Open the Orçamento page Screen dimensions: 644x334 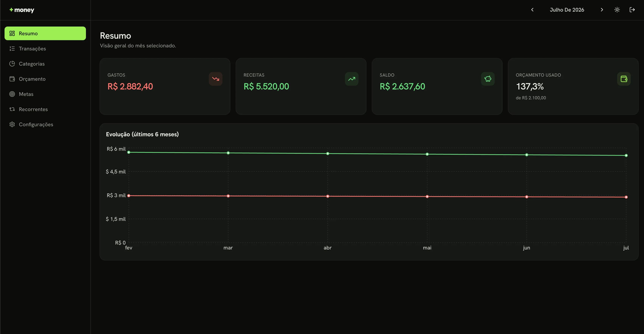(45, 79)
